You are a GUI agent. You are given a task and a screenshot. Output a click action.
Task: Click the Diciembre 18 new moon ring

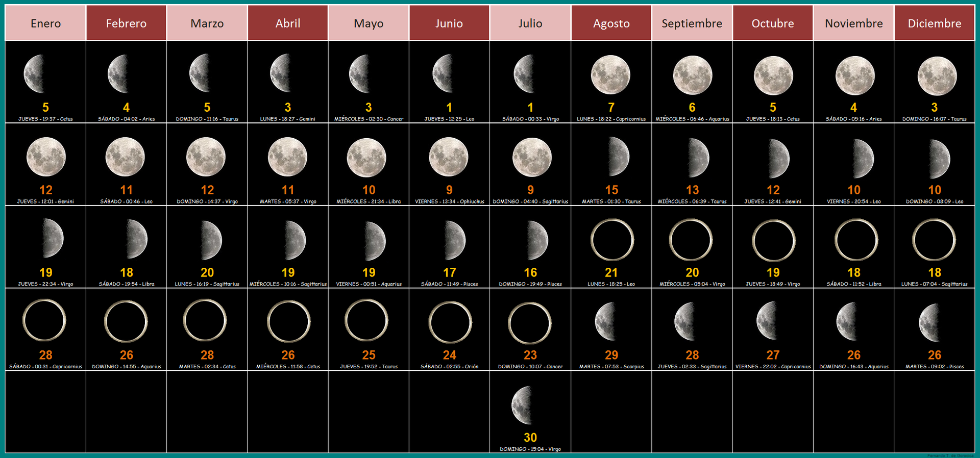[x=934, y=240]
